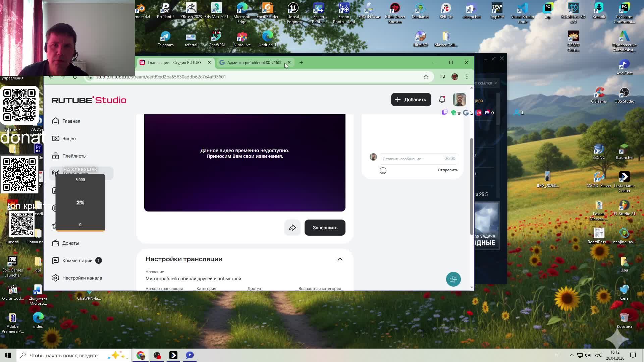Show hidden system tray icons

click(x=572, y=355)
